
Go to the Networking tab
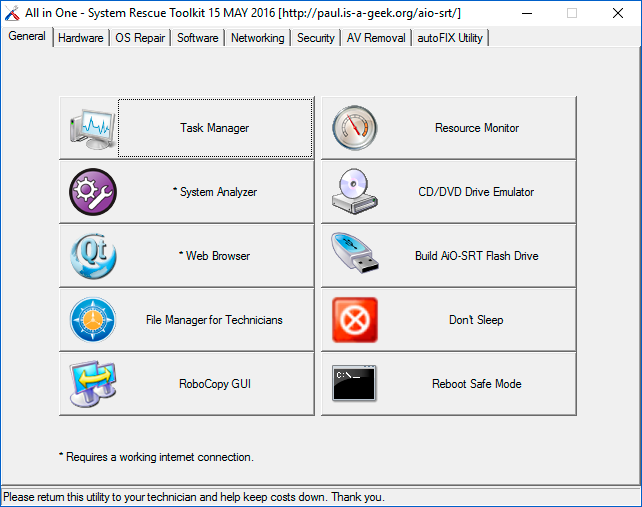tap(257, 38)
